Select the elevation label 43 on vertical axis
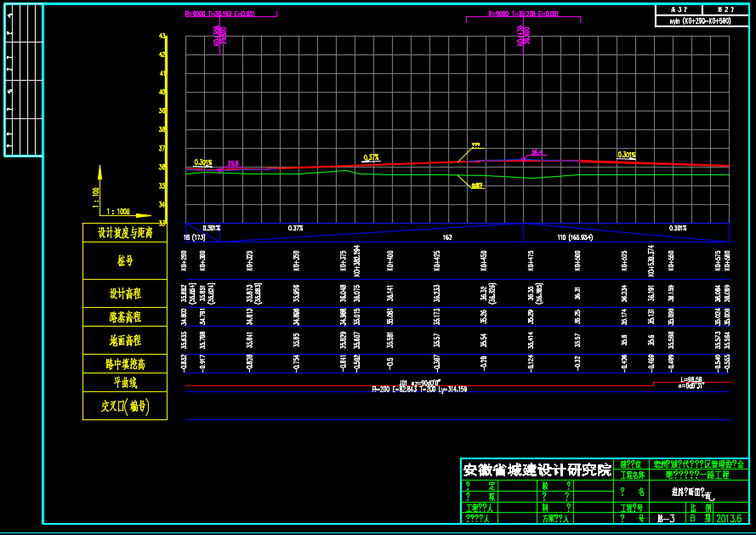Viewport: 756px width, 535px height. pyautogui.click(x=162, y=37)
